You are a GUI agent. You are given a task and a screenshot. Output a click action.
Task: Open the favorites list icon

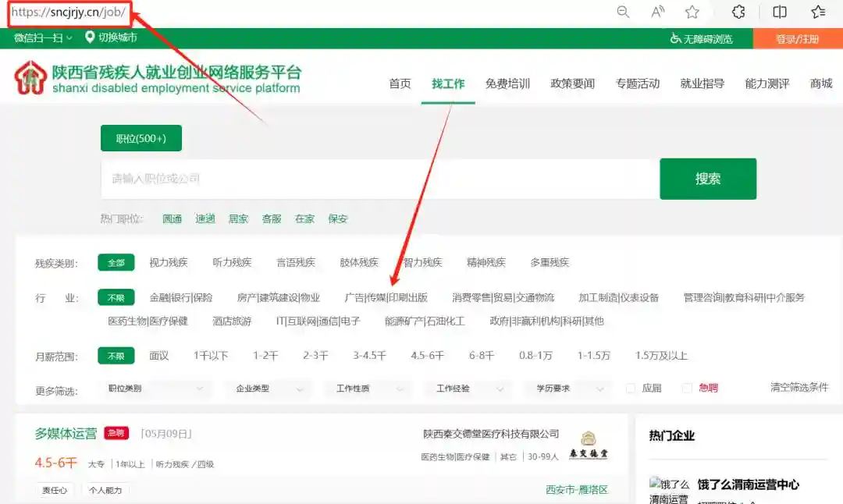coord(818,12)
